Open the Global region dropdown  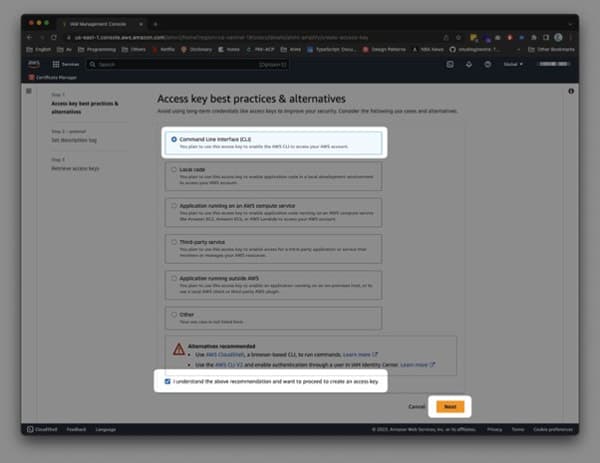click(513, 64)
